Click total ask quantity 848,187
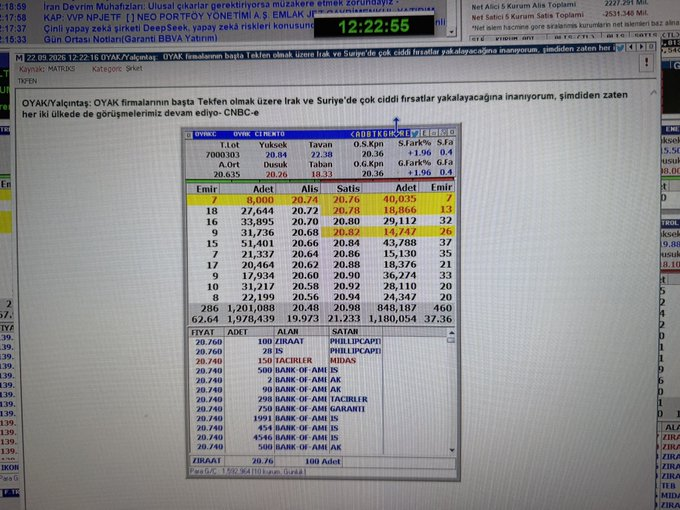This screenshot has width=680, height=510. 396,307
